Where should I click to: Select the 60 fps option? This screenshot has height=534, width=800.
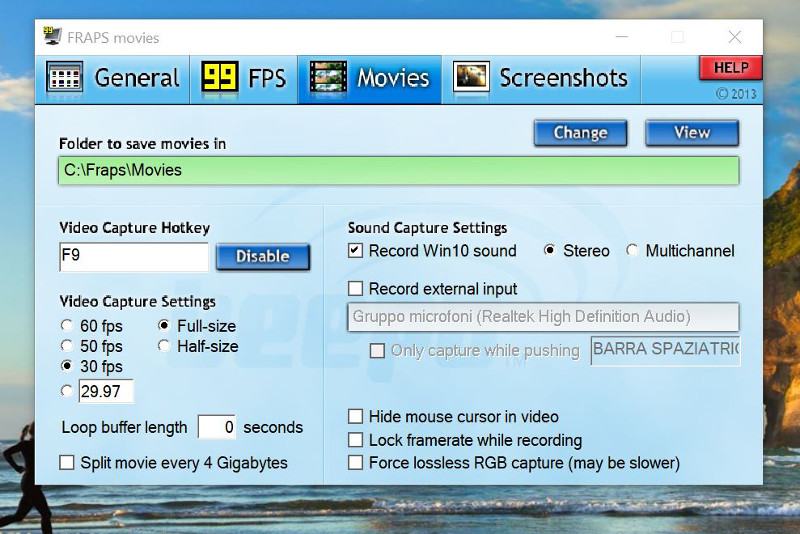(92, 326)
